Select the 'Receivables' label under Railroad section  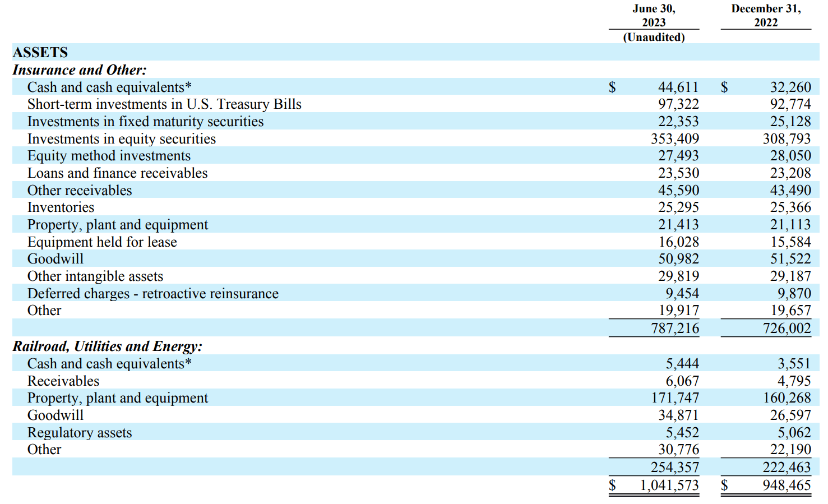tap(63, 381)
